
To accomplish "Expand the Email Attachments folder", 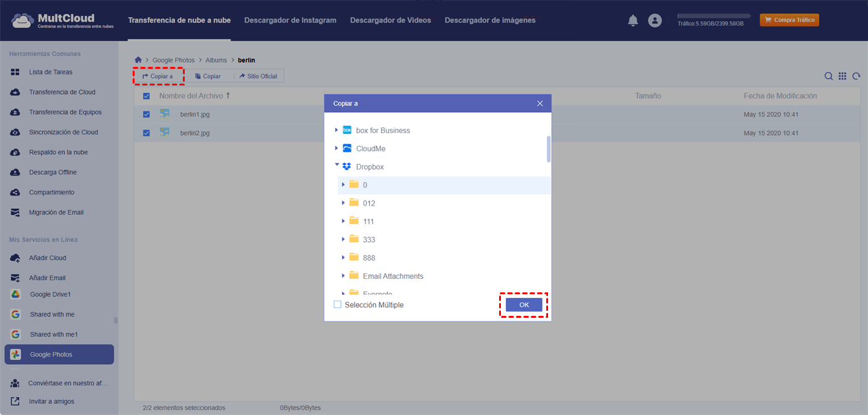I will click(343, 276).
